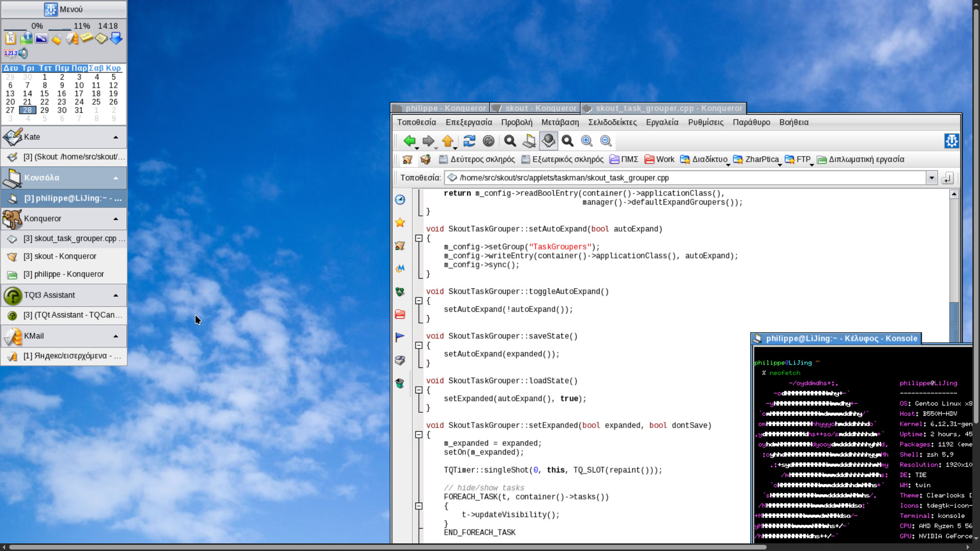
Task: Collapse the Kate task group arrow
Action: [116, 137]
